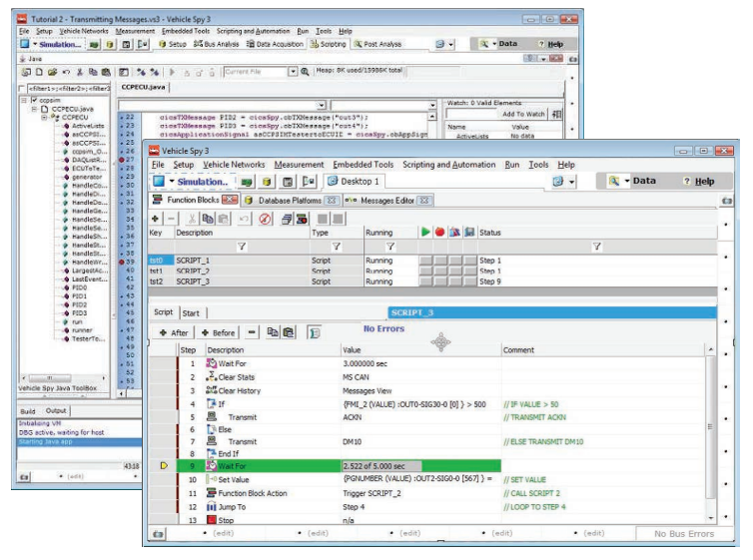Click Add To Watch button in back window
753x560 pixels.
coord(523,114)
